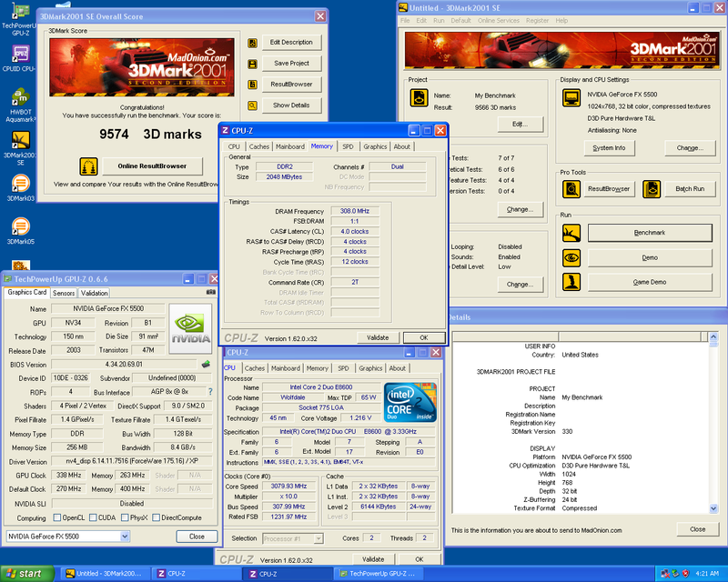
Task: Click the Batch Run icon
Action: [652, 189]
